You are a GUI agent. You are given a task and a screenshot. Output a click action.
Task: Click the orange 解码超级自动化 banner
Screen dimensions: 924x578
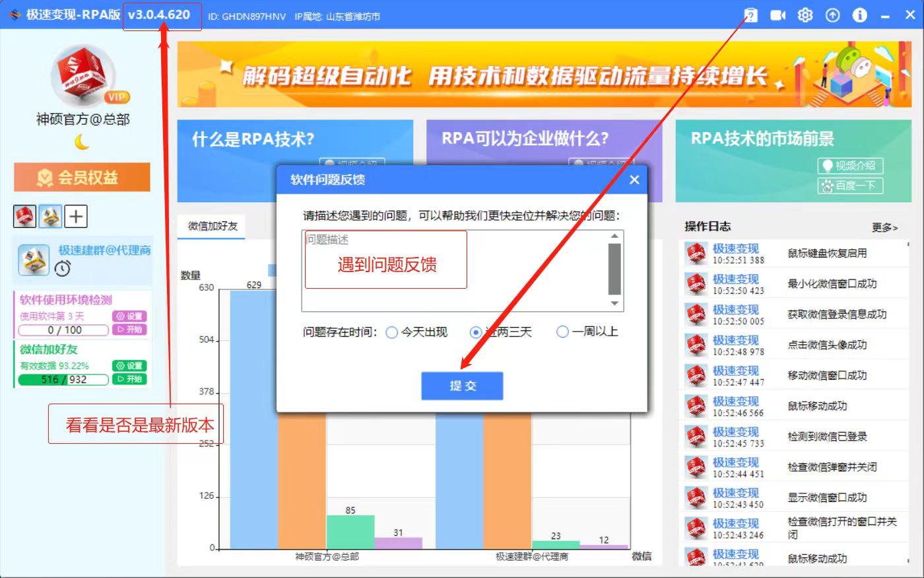pyautogui.click(x=544, y=74)
